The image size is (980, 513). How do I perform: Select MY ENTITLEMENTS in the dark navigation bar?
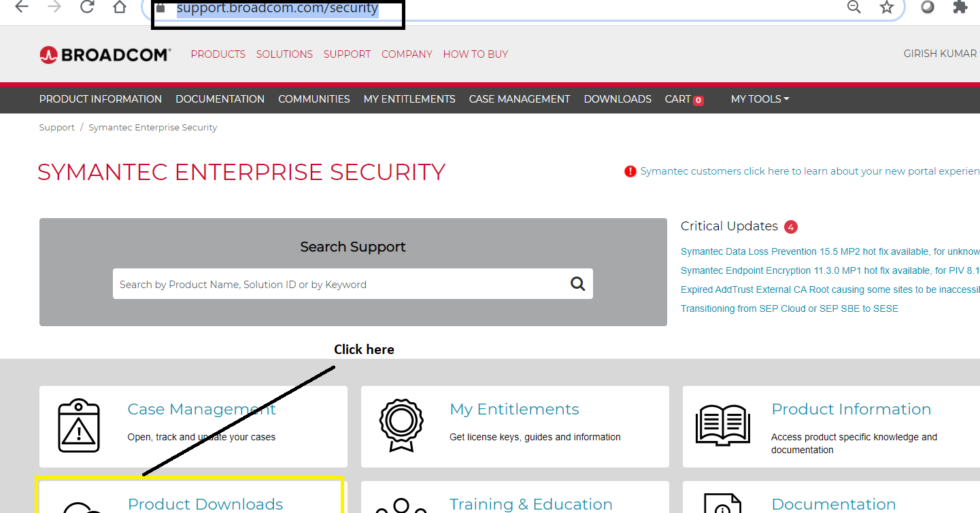(409, 99)
